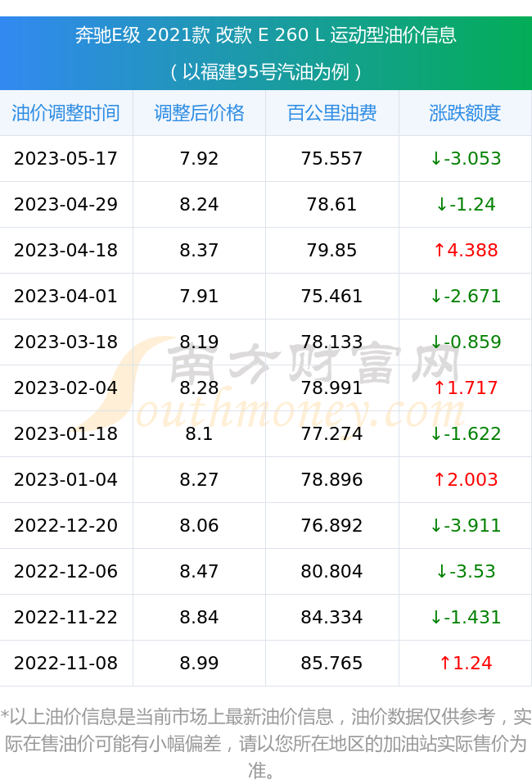
Task: Click the 涨跌额度 column header
Action: pyautogui.click(x=465, y=113)
